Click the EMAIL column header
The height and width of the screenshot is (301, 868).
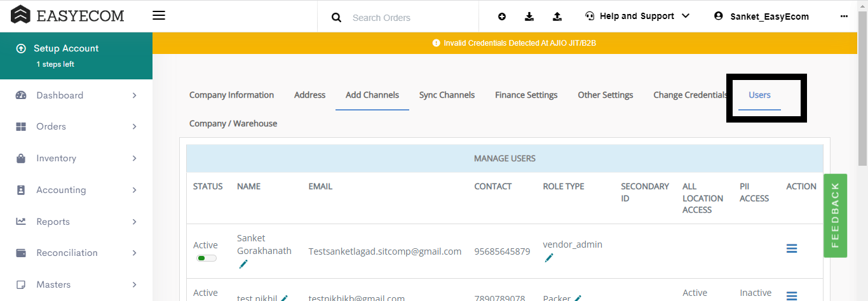point(320,186)
